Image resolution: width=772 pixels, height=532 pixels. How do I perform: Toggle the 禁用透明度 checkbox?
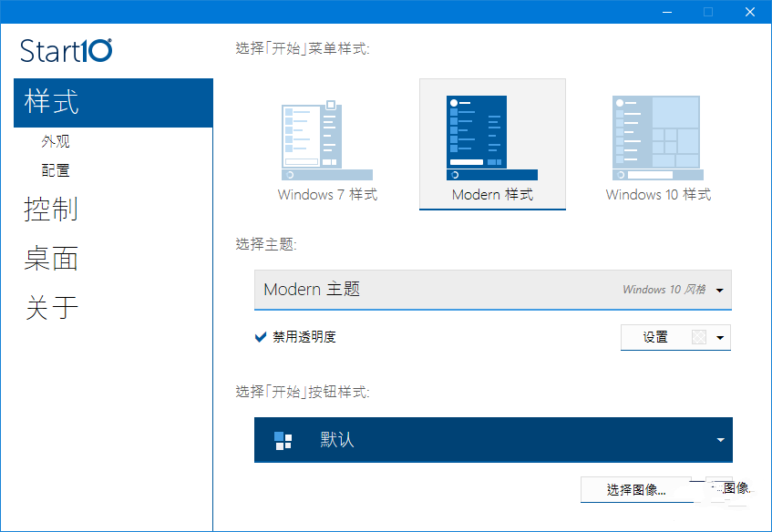(x=261, y=337)
